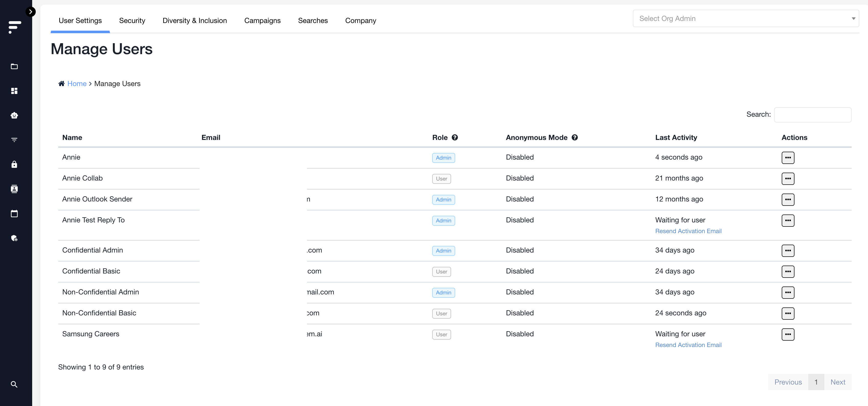Click the Home breadcrumb link

click(x=77, y=83)
